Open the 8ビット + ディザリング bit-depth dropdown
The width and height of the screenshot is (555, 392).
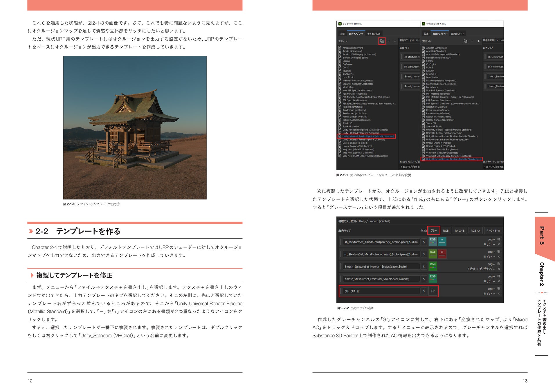pos(481,269)
